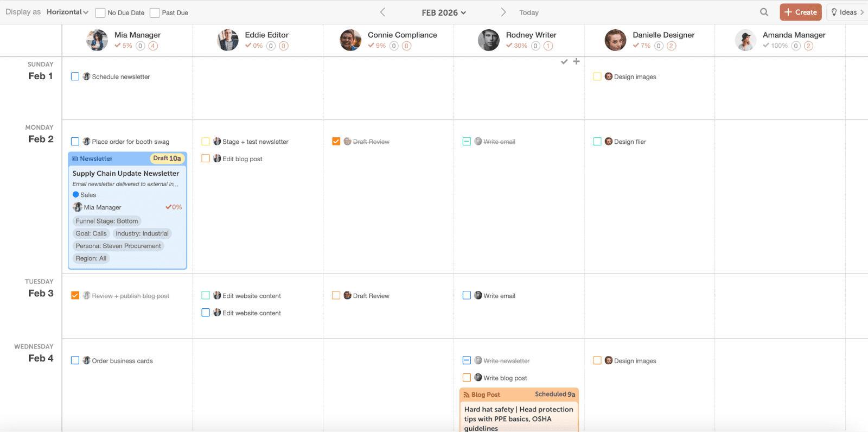Go to previous month arrow
Screen dimensions: 868x432
pyautogui.click(x=382, y=12)
